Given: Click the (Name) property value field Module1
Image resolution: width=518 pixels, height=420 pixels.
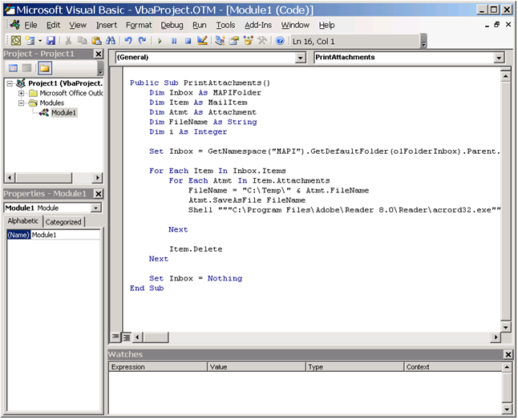Looking at the screenshot, I should click(x=66, y=235).
